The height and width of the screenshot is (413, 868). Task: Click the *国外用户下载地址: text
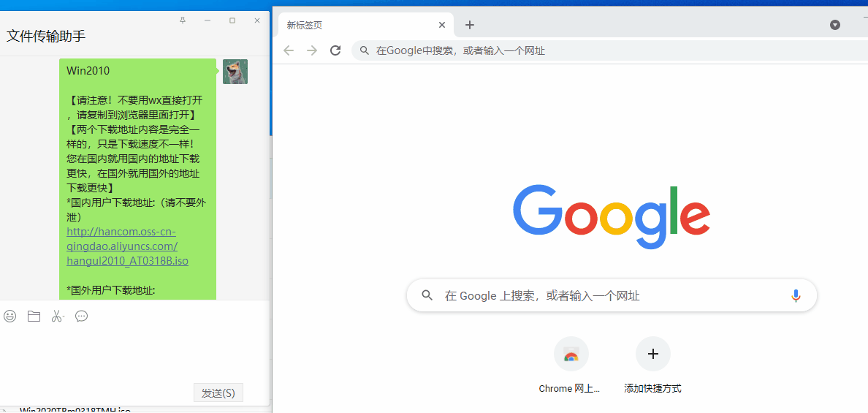click(x=111, y=289)
